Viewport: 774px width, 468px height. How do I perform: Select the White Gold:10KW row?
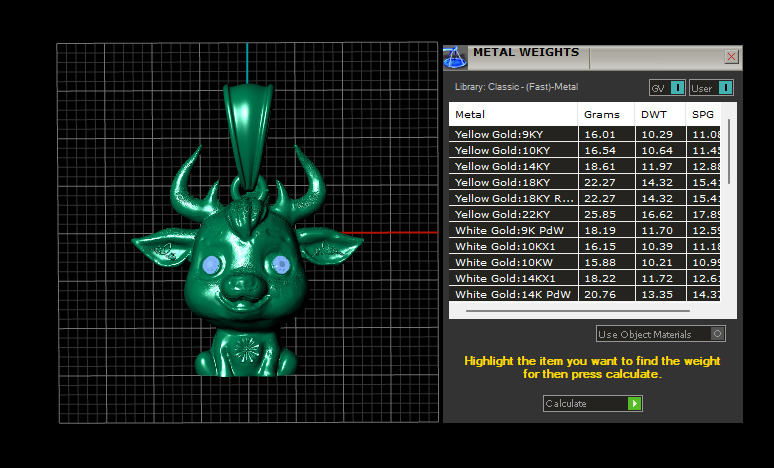tap(584, 262)
